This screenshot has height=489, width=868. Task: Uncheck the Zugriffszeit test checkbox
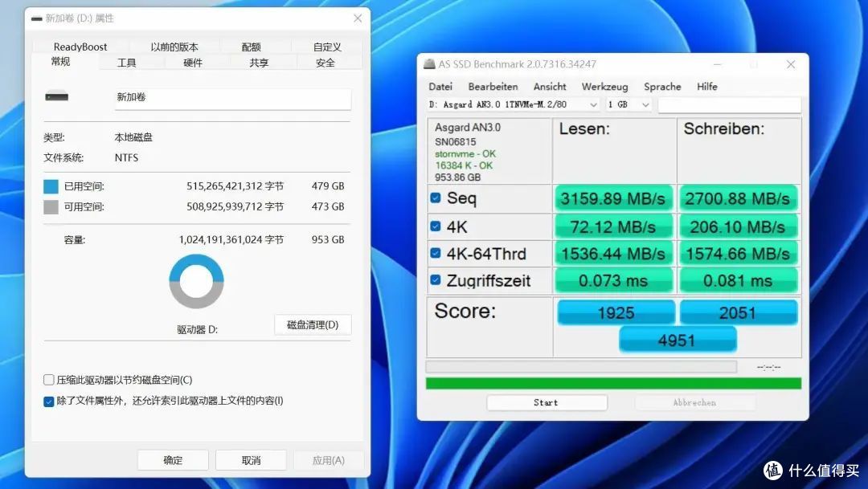[436, 280]
